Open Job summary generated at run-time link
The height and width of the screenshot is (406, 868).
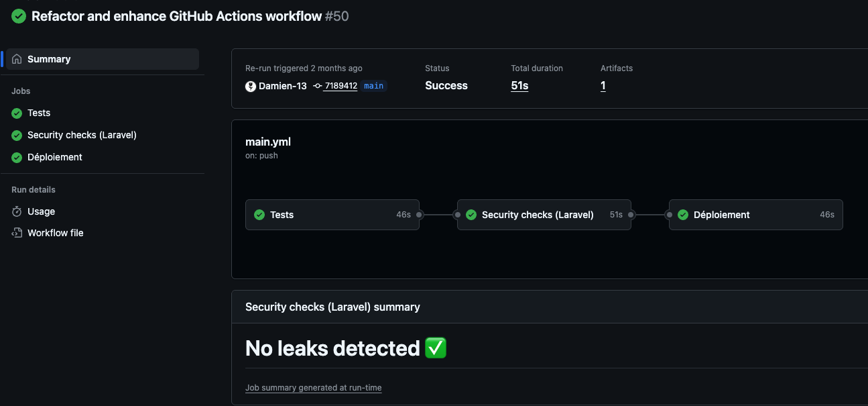coord(313,388)
